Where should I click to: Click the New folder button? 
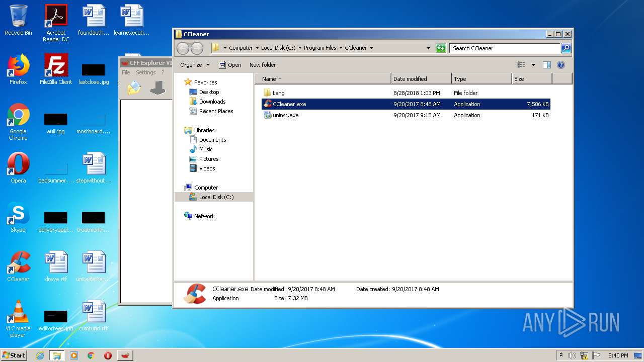pos(263,65)
